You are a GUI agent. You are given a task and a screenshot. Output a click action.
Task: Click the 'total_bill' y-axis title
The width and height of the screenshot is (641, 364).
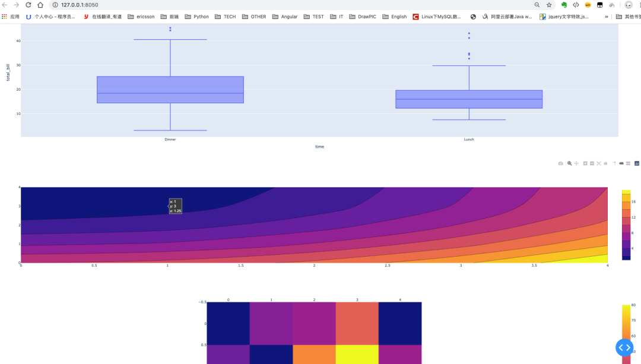[8, 72]
